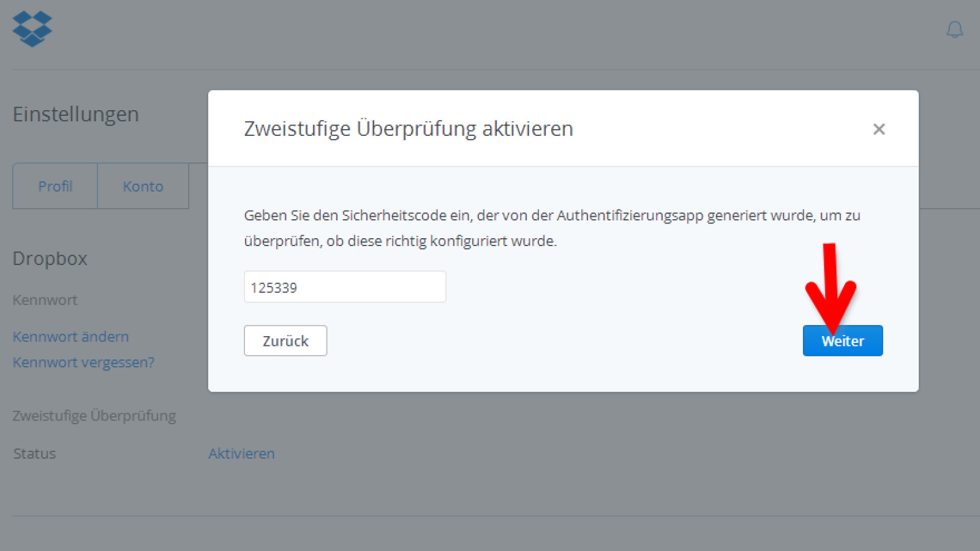Viewport: 980px width, 551px height.
Task: Click the "Status" row label
Action: 34,453
